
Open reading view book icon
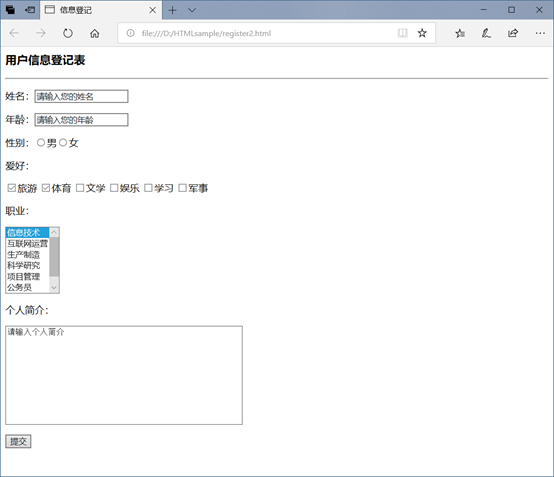point(402,33)
